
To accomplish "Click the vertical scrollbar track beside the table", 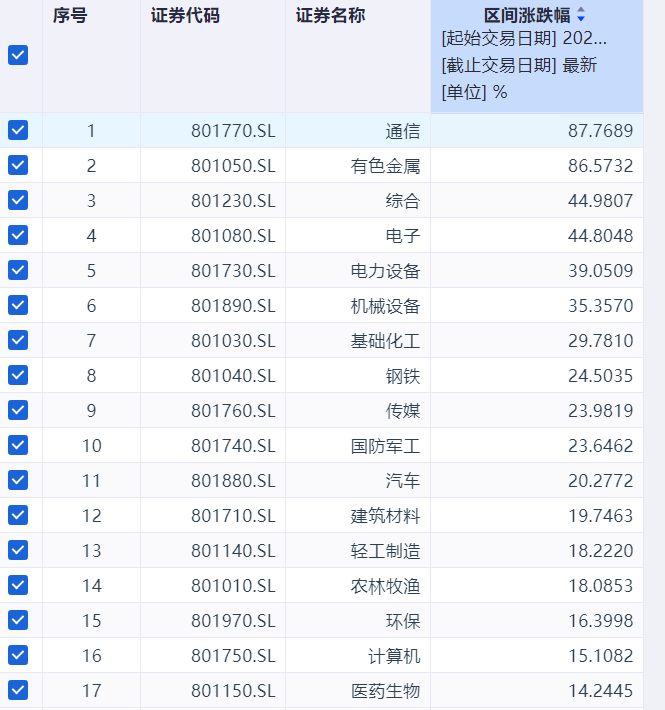I will coord(654,355).
